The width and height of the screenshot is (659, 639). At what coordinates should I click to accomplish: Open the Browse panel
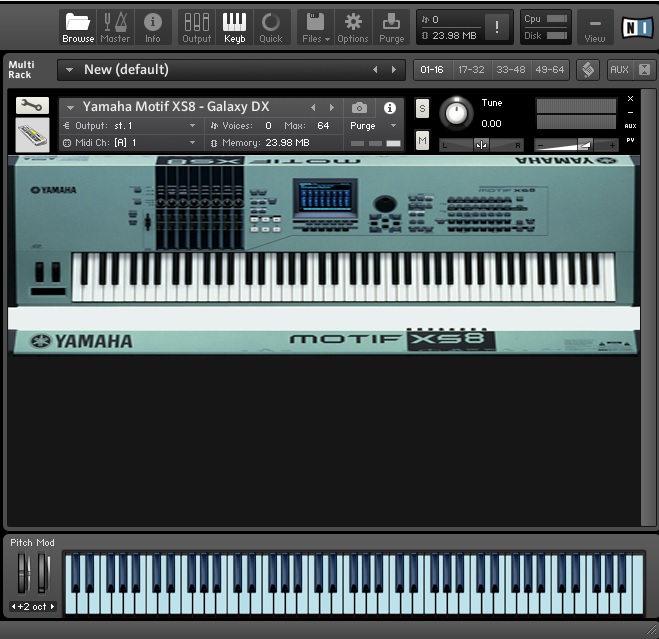pyautogui.click(x=78, y=27)
